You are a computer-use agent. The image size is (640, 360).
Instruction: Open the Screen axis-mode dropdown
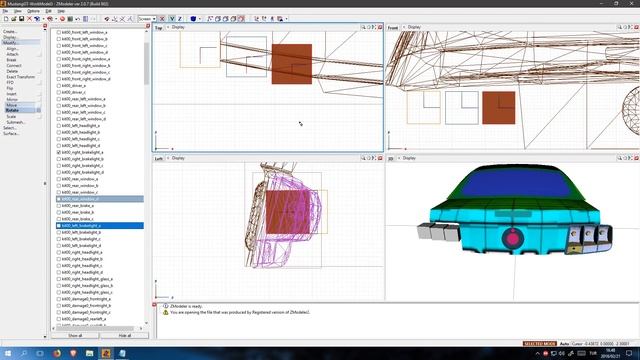[147, 19]
